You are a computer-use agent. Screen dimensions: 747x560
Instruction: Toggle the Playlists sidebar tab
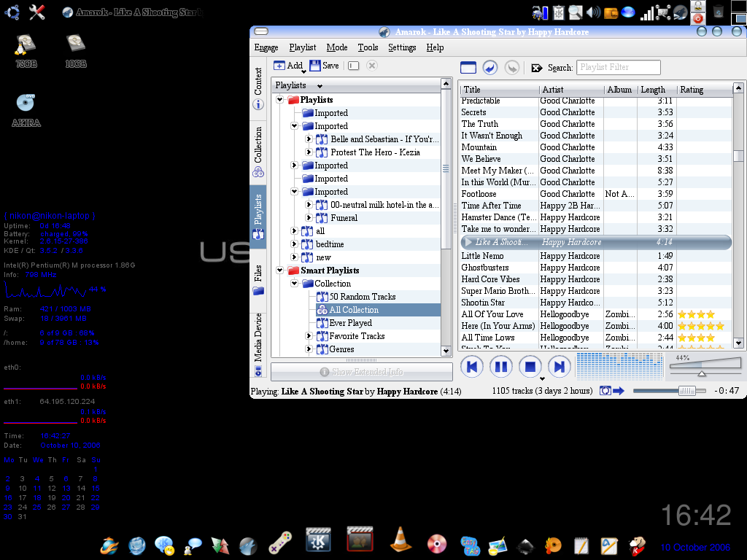point(258,216)
